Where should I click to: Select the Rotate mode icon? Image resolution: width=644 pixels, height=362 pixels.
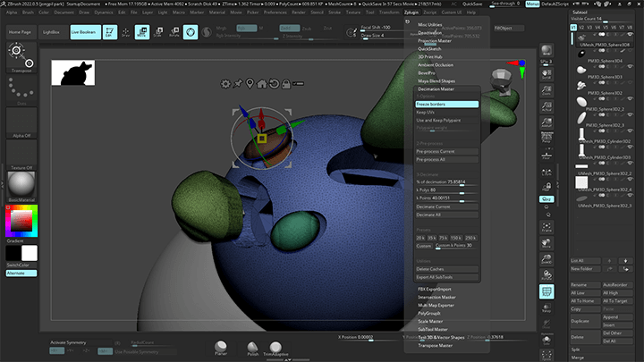tap(174, 31)
